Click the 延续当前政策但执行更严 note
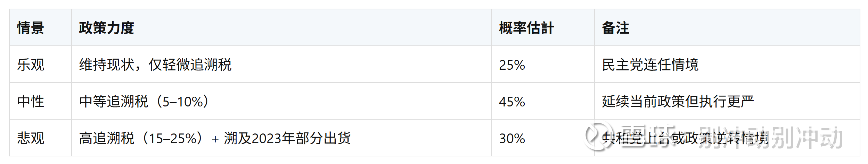Screen dimensions: 868x164 [678, 102]
